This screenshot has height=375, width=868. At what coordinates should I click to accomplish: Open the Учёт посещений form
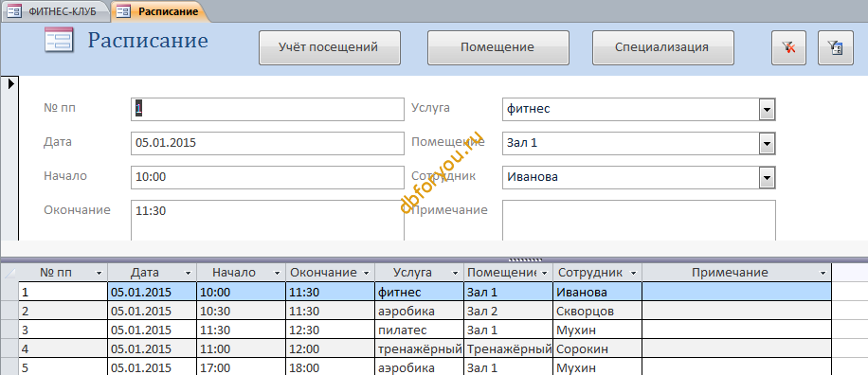(330, 47)
